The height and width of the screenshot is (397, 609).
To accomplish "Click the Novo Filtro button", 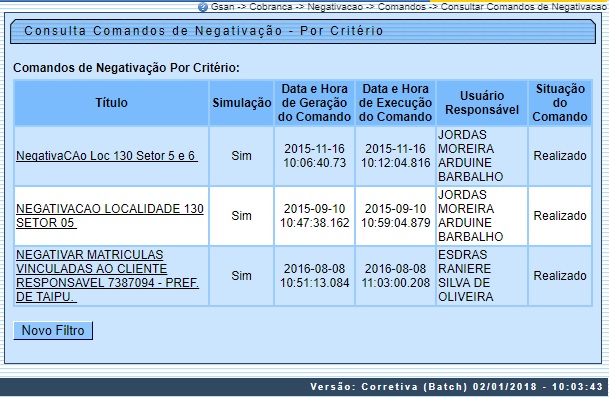I will [x=53, y=331].
